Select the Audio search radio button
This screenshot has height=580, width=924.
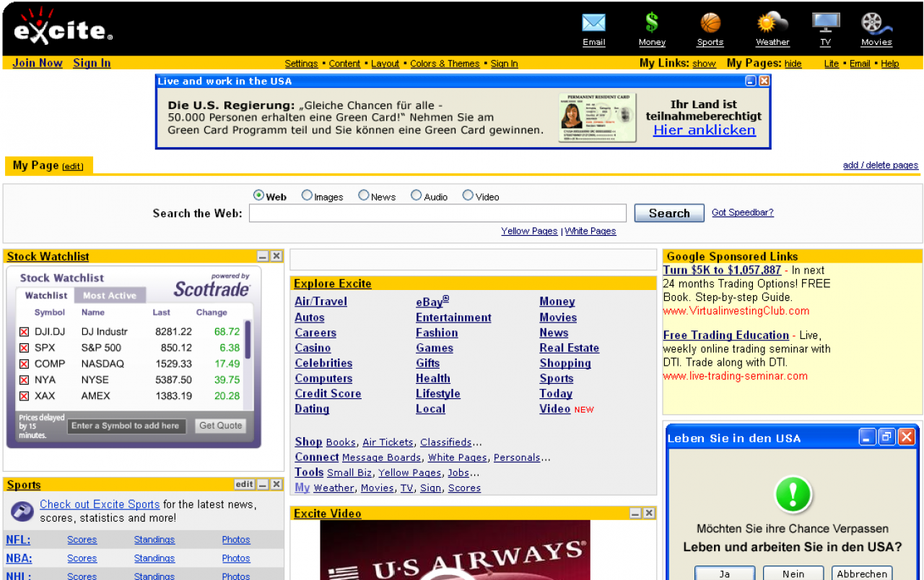416,195
